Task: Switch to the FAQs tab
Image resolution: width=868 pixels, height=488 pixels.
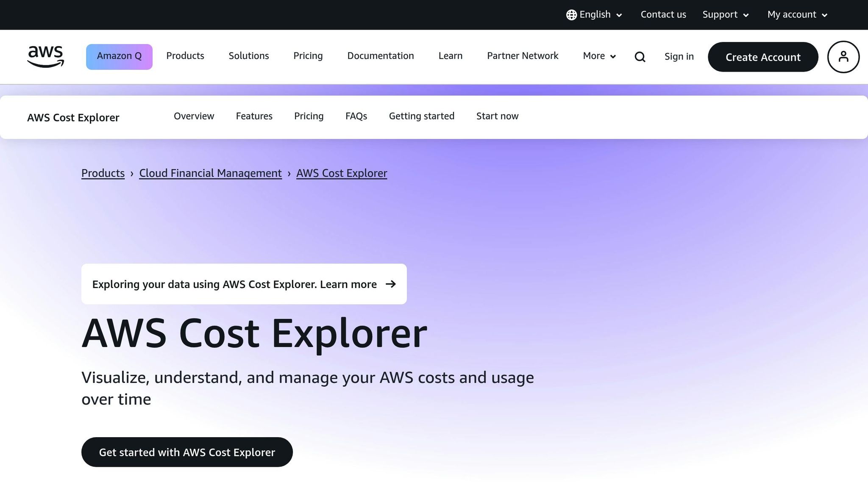Action: [x=356, y=116]
